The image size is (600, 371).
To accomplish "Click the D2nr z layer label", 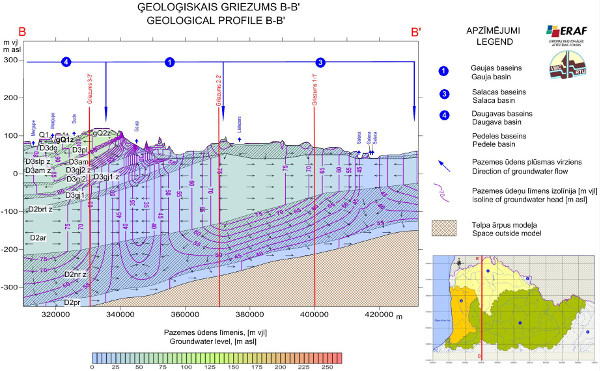I will coord(75,274).
